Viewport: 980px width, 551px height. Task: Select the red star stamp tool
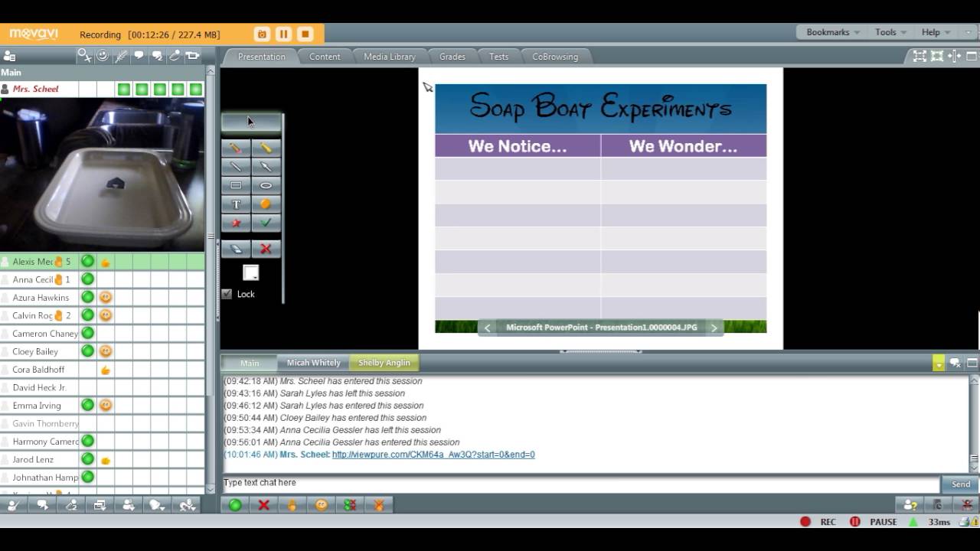(236, 223)
